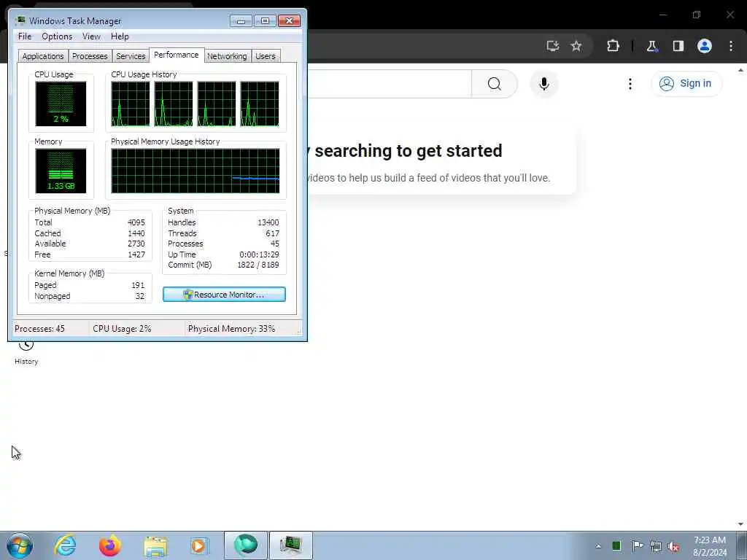Click the Action Center flag tray icon
This screenshot has height=560, width=747.
coord(638,545)
